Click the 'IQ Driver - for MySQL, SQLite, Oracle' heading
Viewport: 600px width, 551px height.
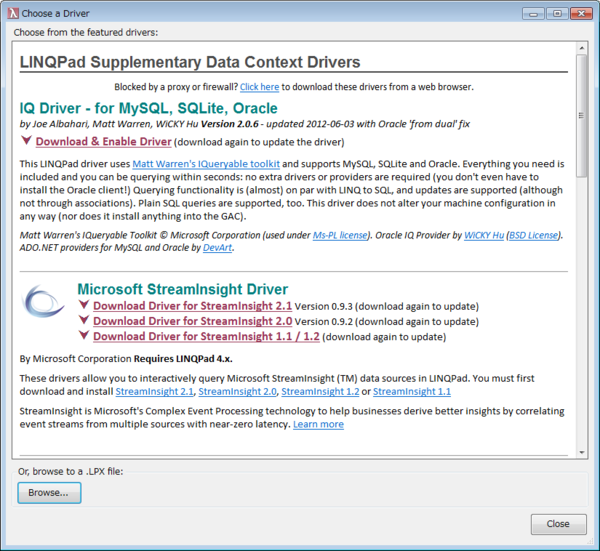click(x=148, y=108)
